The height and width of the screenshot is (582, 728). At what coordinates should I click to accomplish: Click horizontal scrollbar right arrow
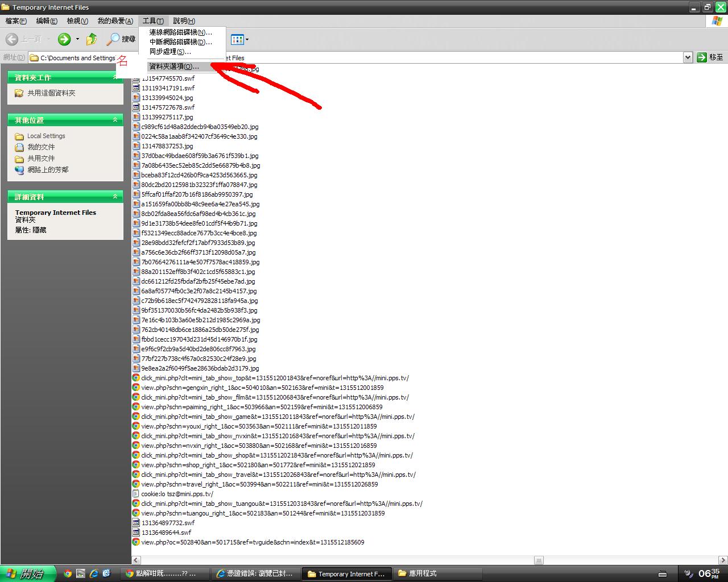723,560
